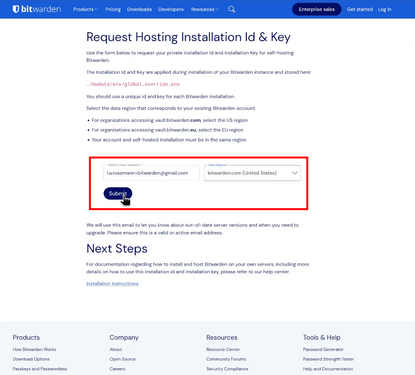Click the Enterprise sales button
415x375 pixels.
coord(317,9)
